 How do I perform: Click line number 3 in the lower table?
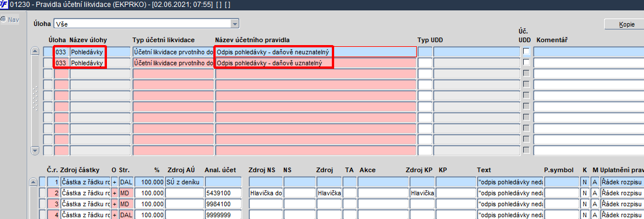point(53,204)
